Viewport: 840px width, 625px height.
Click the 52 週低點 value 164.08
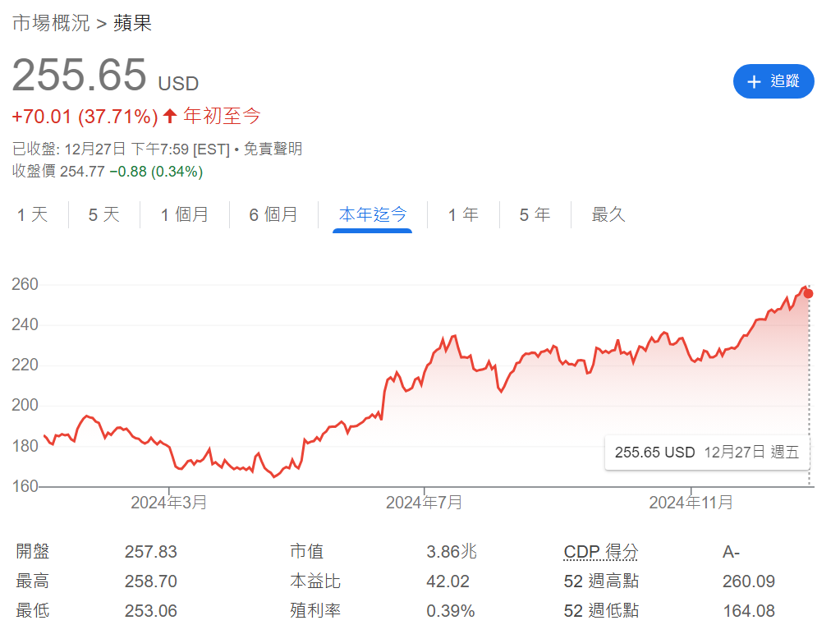point(749,610)
